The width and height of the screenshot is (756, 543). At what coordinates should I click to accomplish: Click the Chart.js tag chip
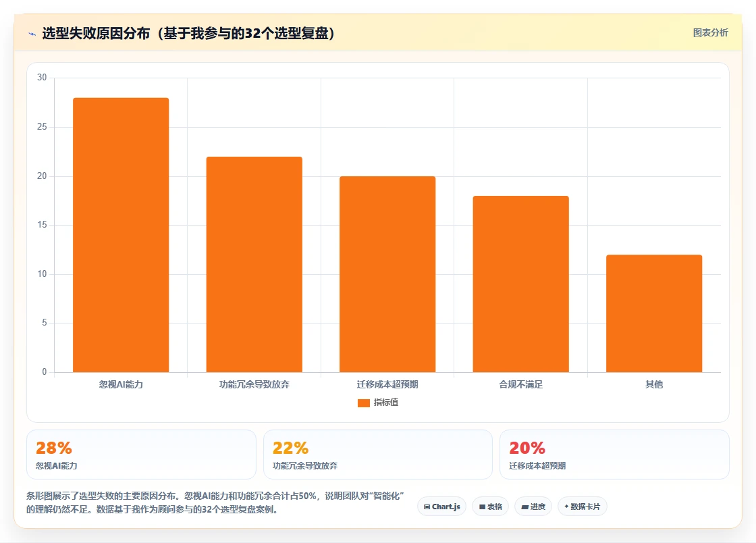(x=441, y=507)
